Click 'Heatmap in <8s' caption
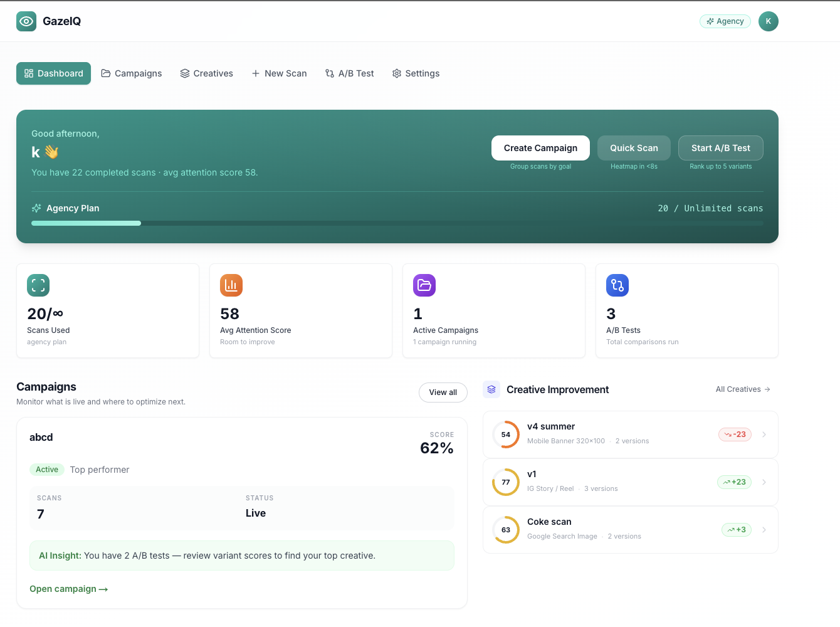Viewport: 840px width, 627px height. tap(634, 166)
